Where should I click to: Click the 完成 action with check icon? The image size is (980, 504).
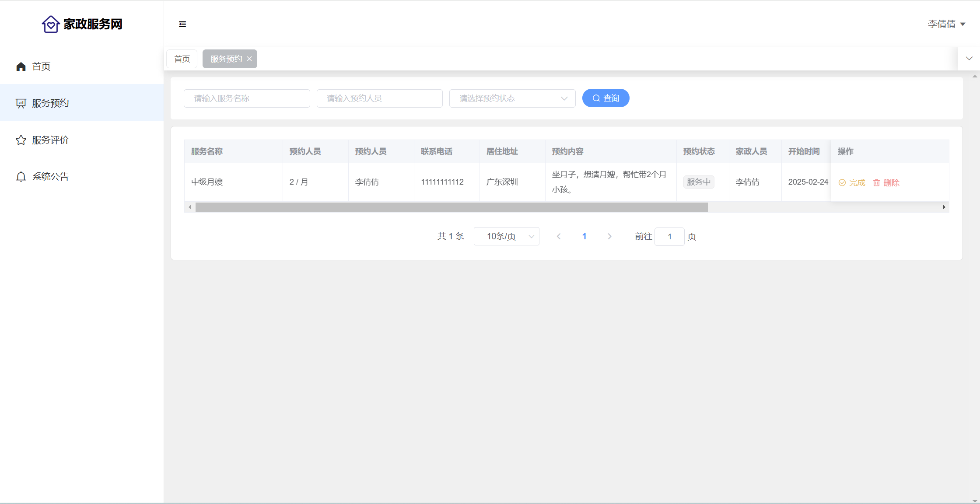852,183
